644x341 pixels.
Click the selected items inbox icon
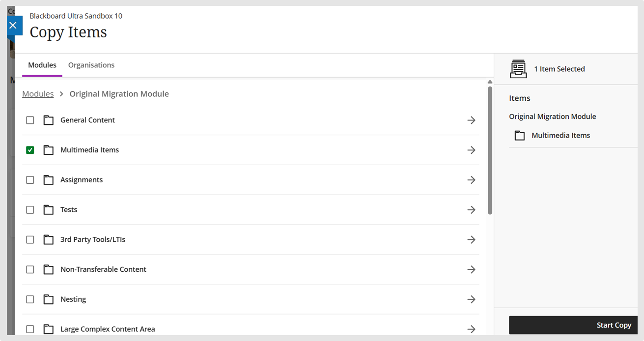click(x=518, y=69)
